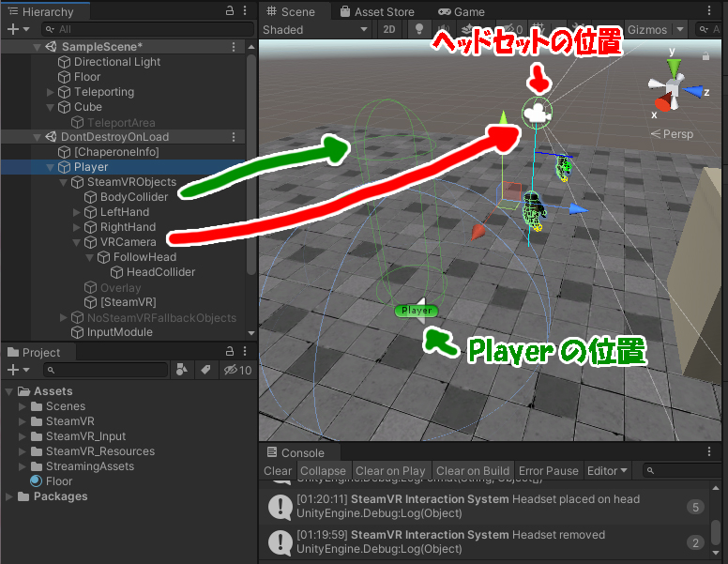728x564 pixels.
Task: Select the [ChaperoneInfo] object
Action: tap(116, 152)
